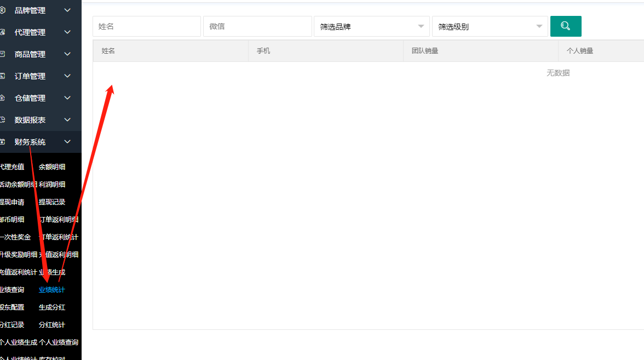This screenshot has height=360, width=644.
Task: Click the 仓储管理 sidebar icon
Action: point(3,98)
